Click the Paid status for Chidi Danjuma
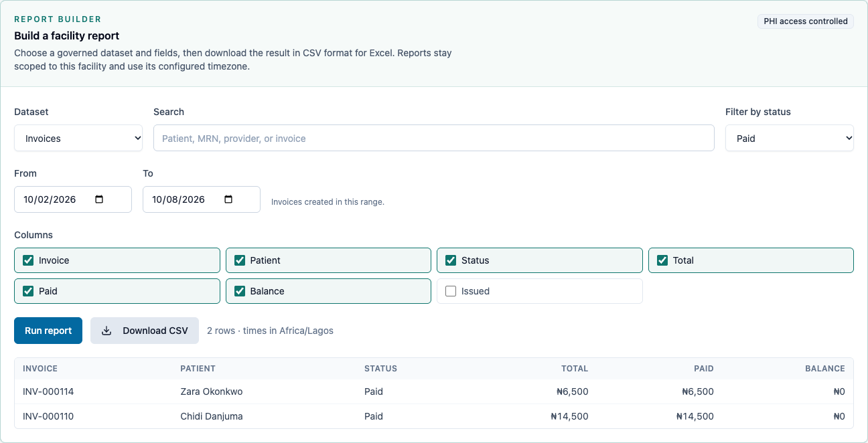 (x=374, y=416)
